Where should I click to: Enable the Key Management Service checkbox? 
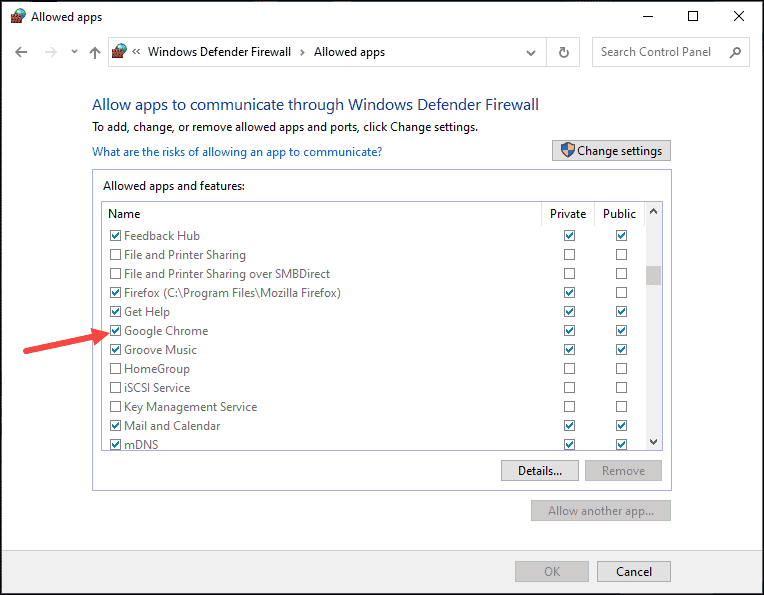click(x=115, y=407)
